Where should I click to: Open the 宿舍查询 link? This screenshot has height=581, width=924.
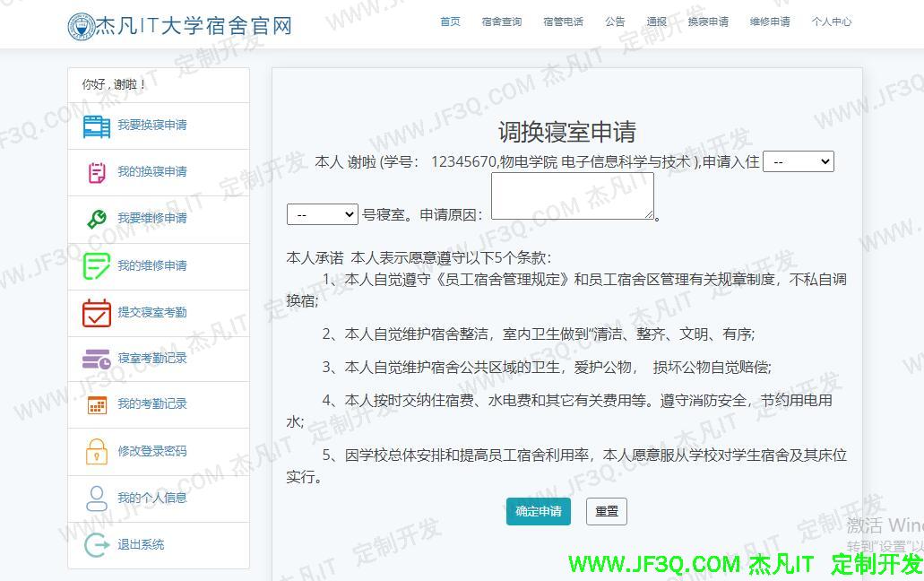501,22
